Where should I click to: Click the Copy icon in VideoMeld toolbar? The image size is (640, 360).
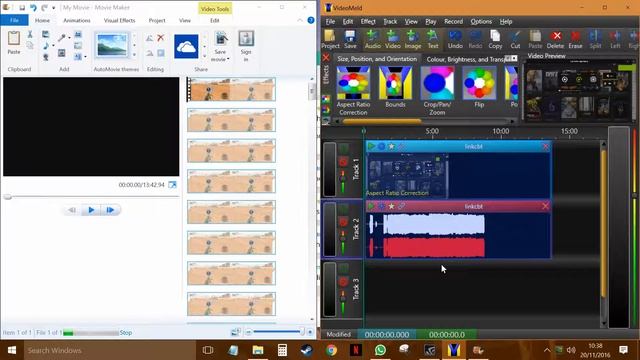pyautogui.click(x=495, y=39)
